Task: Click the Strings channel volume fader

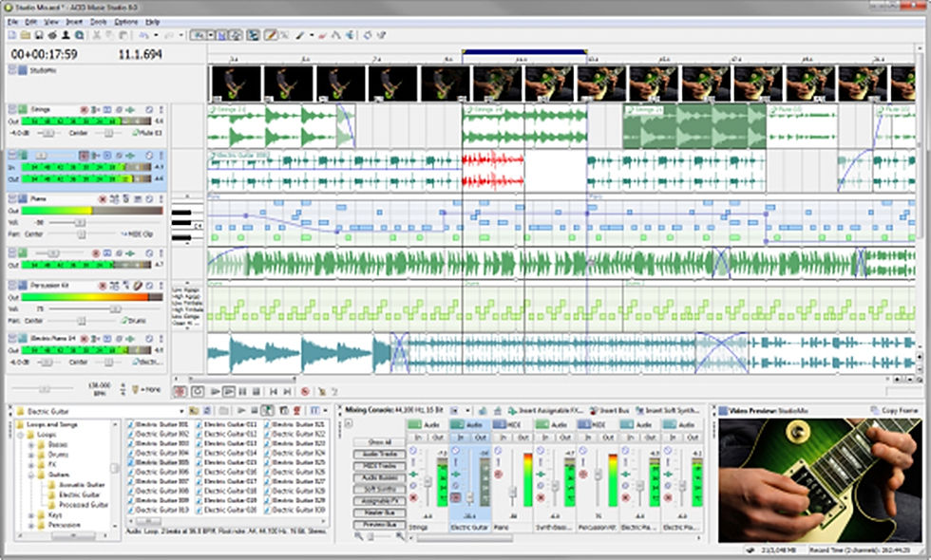Action: coord(427,482)
